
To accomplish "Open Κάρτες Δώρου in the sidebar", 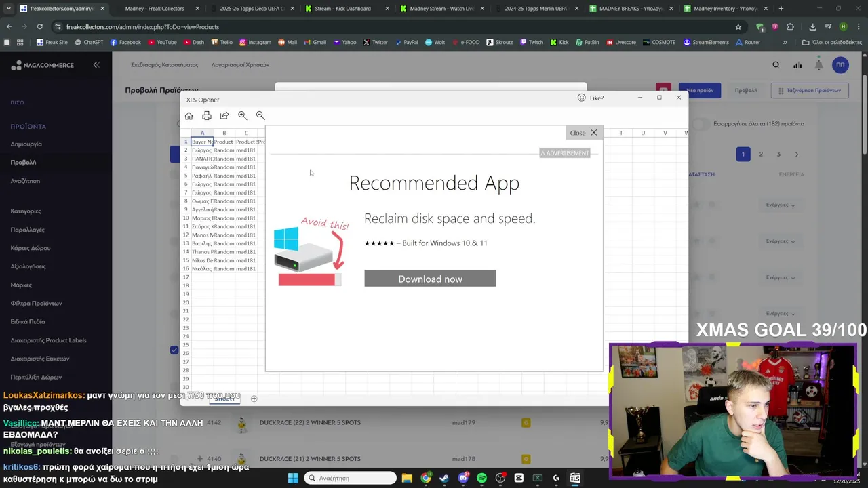I will (31, 248).
